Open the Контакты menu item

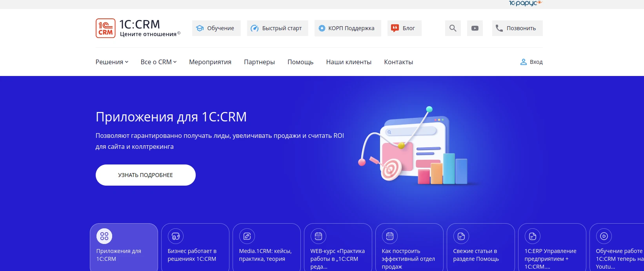pyautogui.click(x=398, y=62)
